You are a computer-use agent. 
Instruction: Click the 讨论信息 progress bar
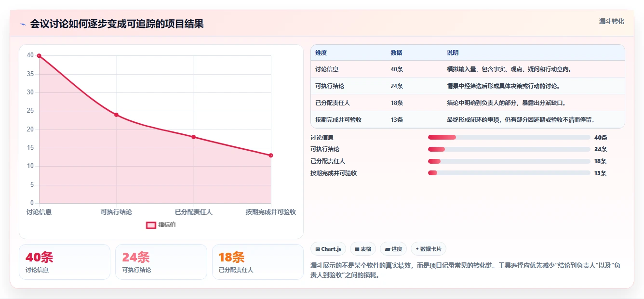(509, 138)
